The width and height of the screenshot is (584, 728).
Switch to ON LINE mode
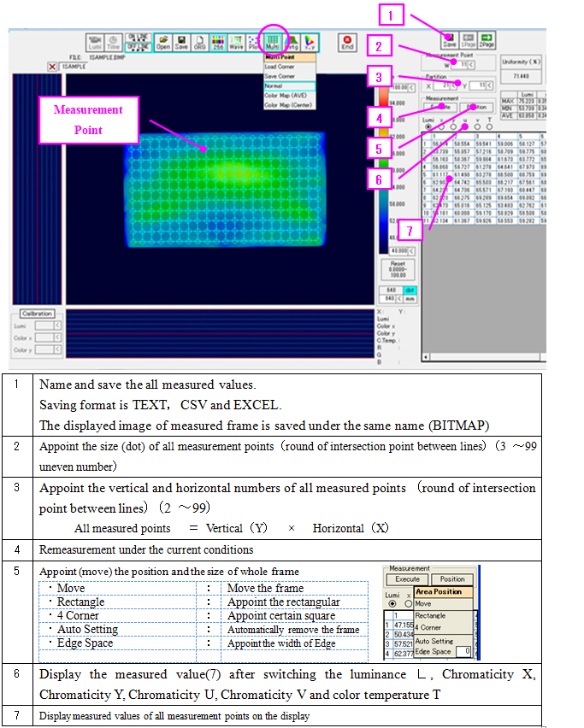coord(138,37)
